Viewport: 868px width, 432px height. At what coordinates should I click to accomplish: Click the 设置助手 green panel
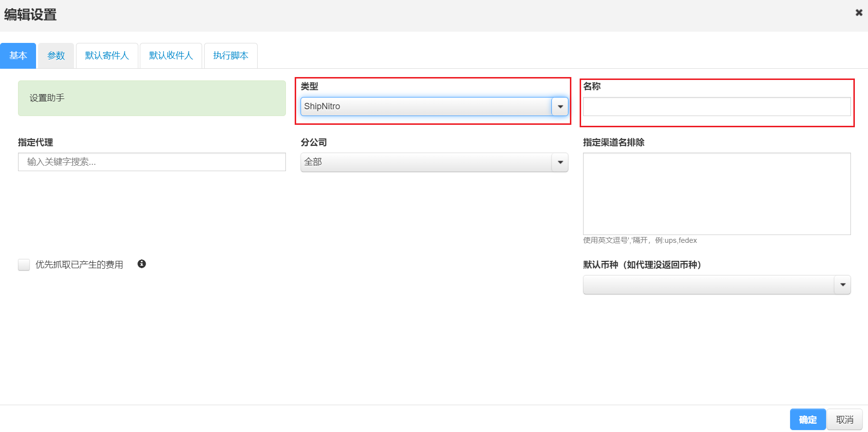coord(152,98)
